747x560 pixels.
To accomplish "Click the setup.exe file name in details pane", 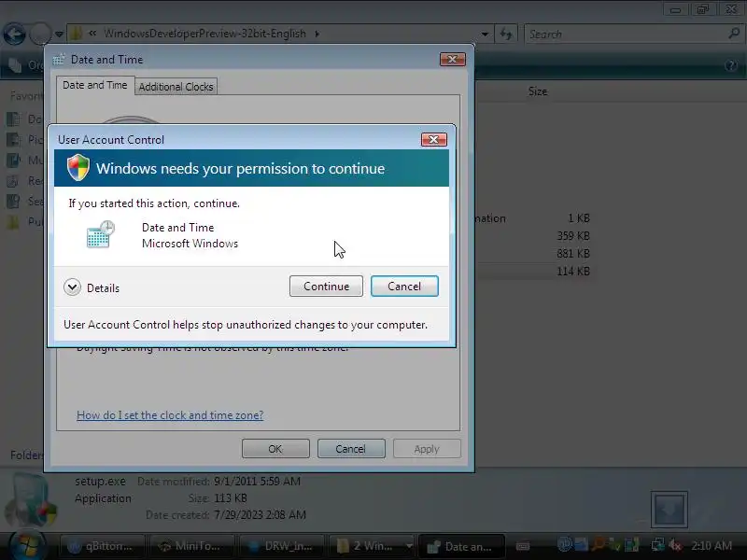I will [100, 481].
